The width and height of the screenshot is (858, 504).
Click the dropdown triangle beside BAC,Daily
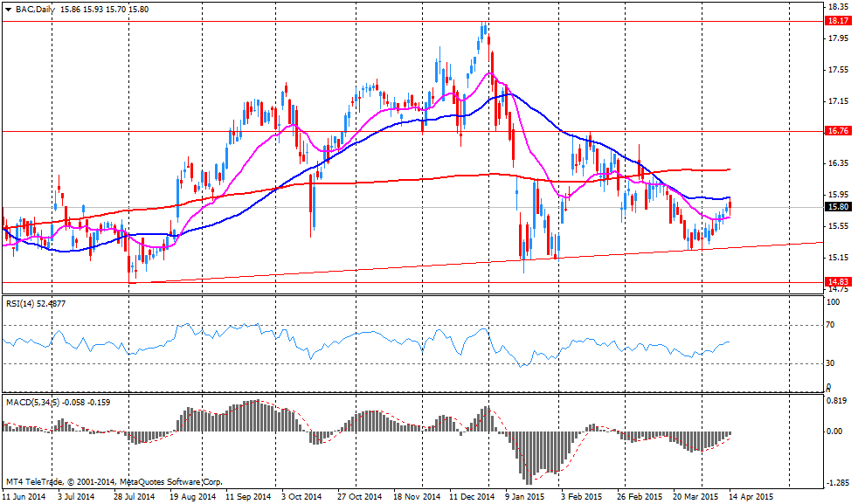click(8, 10)
